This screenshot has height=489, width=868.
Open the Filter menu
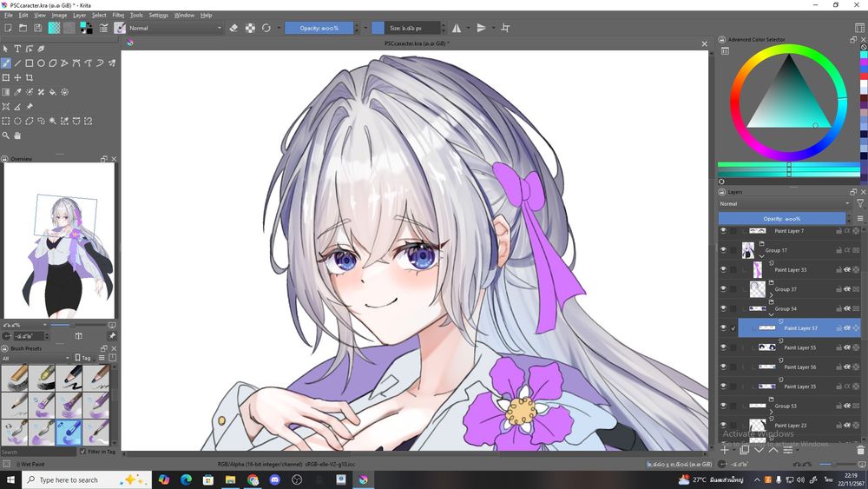point(118,15)
